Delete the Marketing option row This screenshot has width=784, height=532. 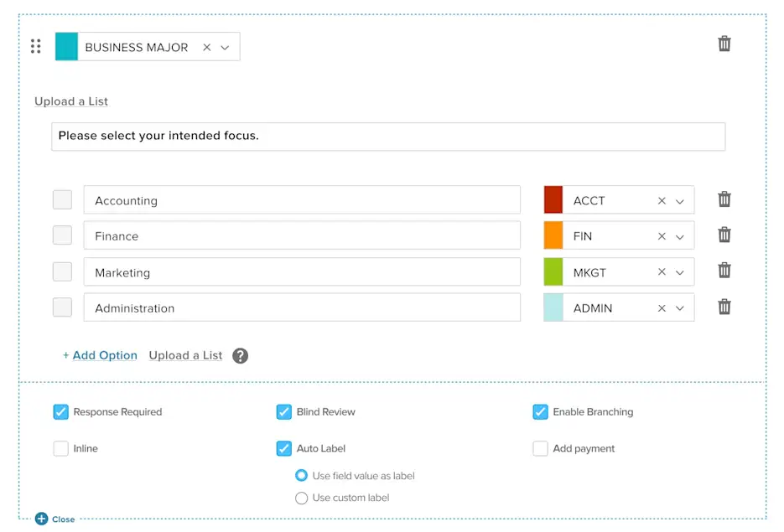(724, 271)
